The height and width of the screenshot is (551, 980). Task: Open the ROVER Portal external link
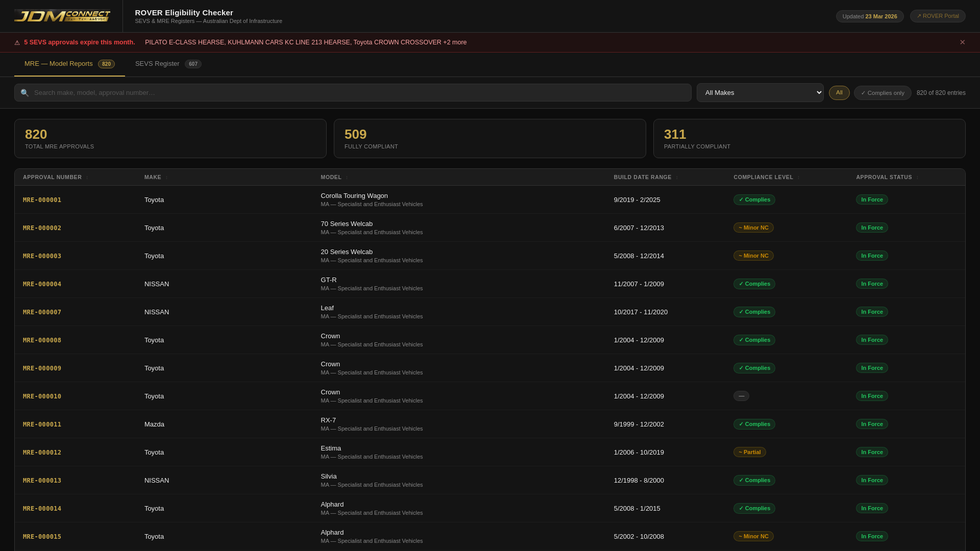click(938, 16)
